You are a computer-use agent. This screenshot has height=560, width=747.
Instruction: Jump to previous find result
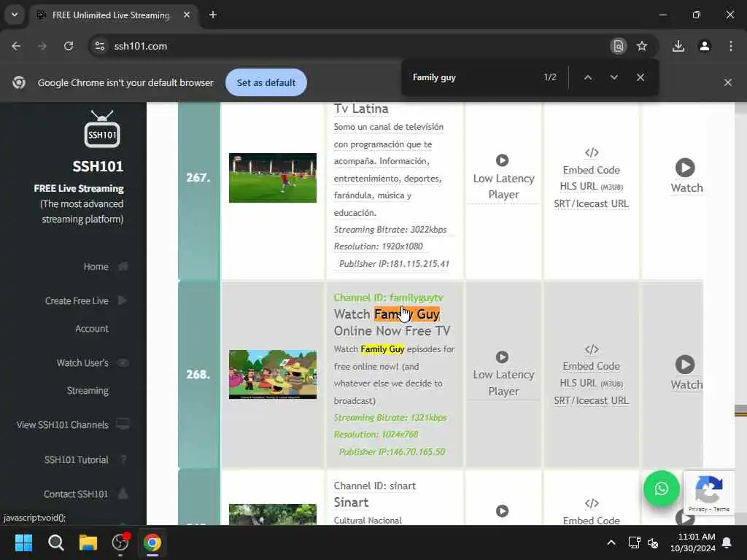click(588, 77)
